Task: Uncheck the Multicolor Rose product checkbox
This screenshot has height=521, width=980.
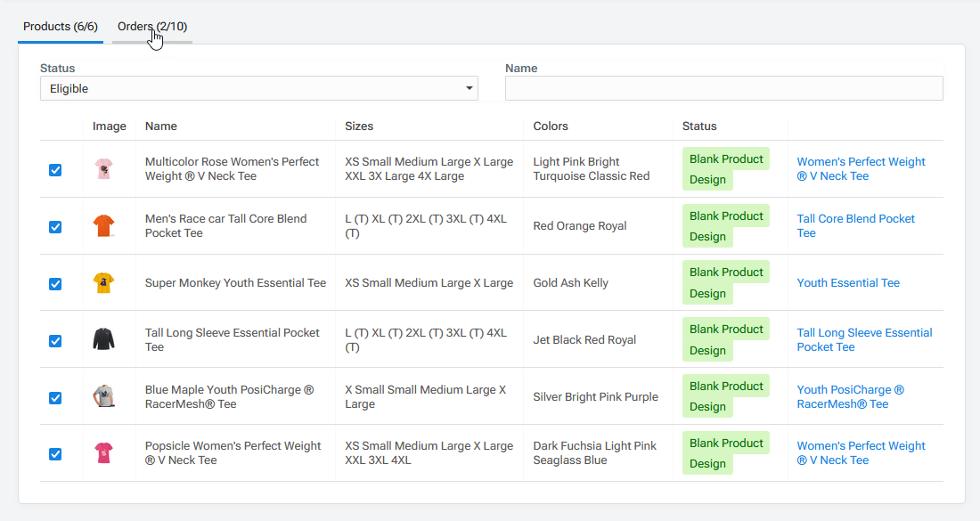Action: coord(55,170)
